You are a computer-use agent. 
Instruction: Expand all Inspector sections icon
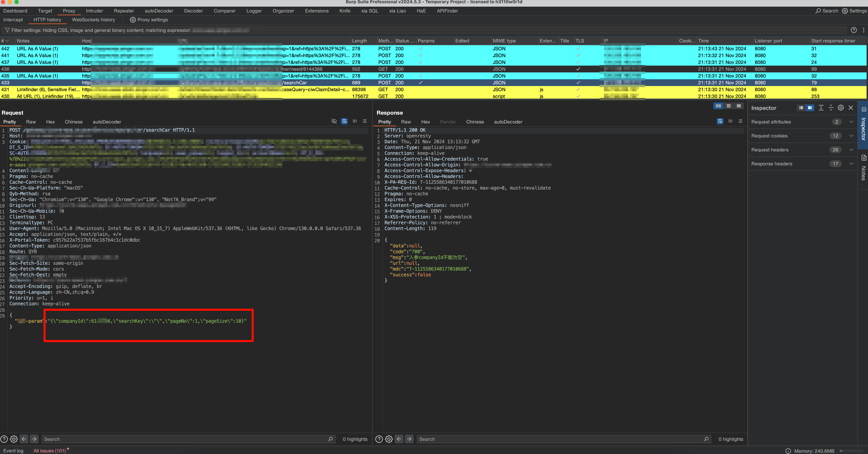[x=821, y=108]
